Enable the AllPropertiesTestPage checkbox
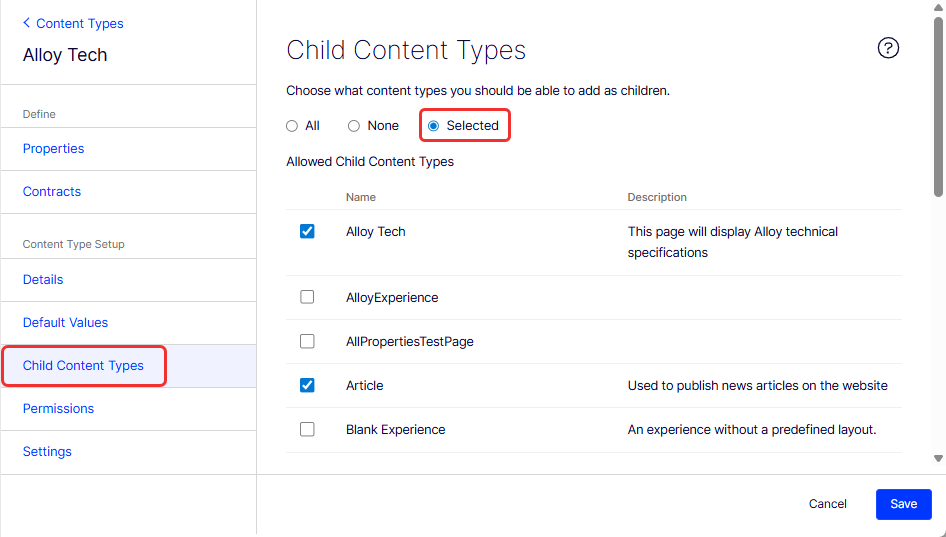The width and height of the screenshot is (946, 537). [x=307, y=341]
